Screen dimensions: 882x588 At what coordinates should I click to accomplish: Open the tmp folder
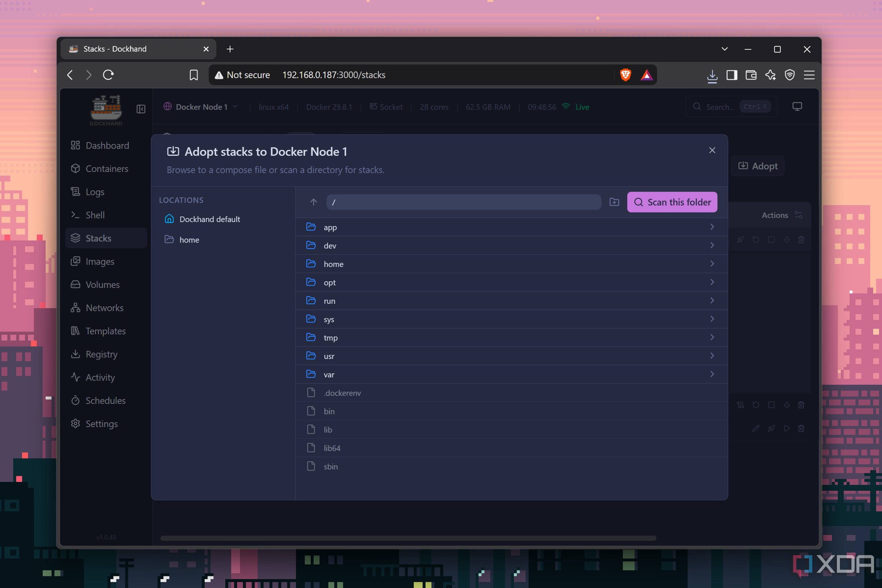point(512,338)
